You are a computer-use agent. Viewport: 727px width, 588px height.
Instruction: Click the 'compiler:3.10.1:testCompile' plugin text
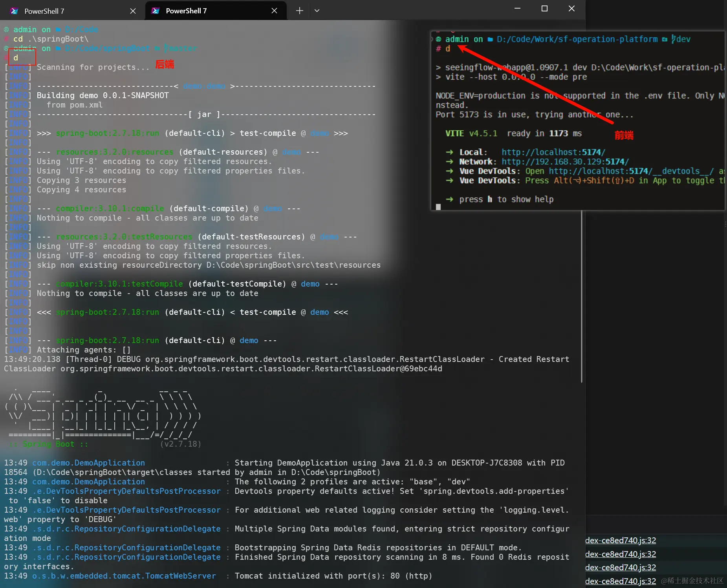(x=119, y=284)
